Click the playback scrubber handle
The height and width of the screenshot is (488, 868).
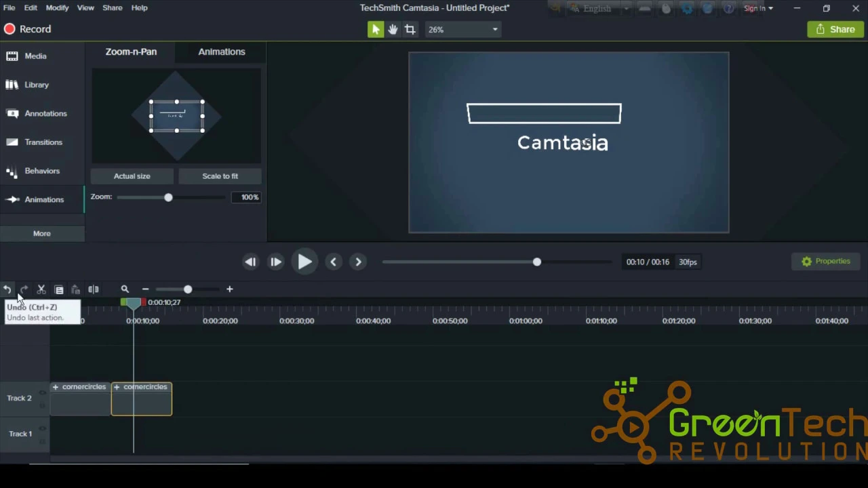pyautogui.click(x=537, y=262)
